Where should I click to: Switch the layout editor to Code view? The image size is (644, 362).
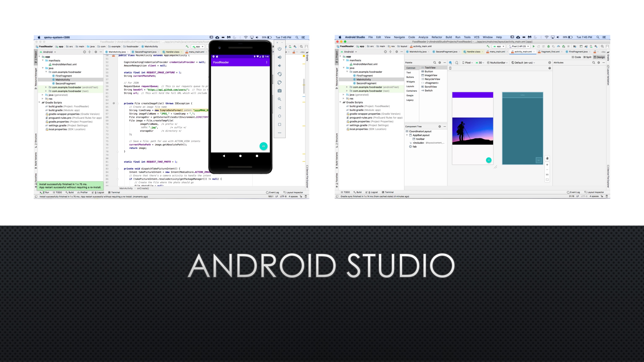pos(576,57)
